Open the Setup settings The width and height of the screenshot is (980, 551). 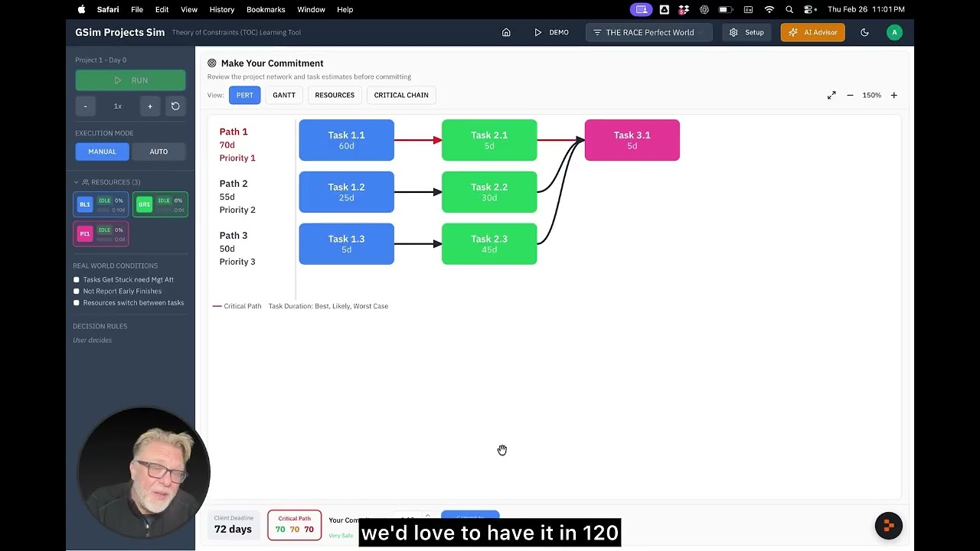[746, 32]
